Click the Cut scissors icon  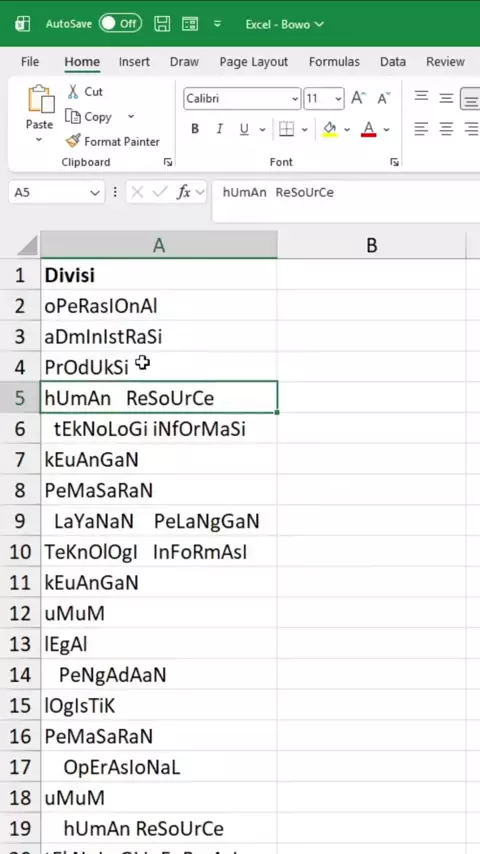pyautogui.click(x=72, y=92)
